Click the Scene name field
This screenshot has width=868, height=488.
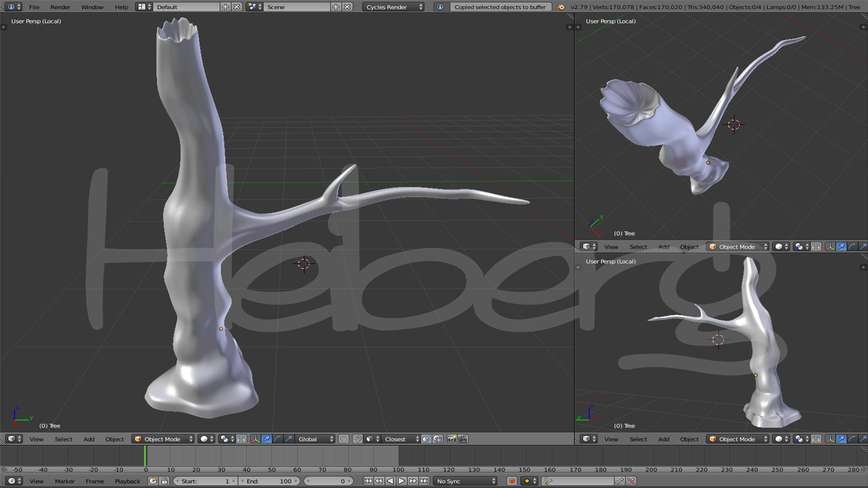[x=297, y=7]
